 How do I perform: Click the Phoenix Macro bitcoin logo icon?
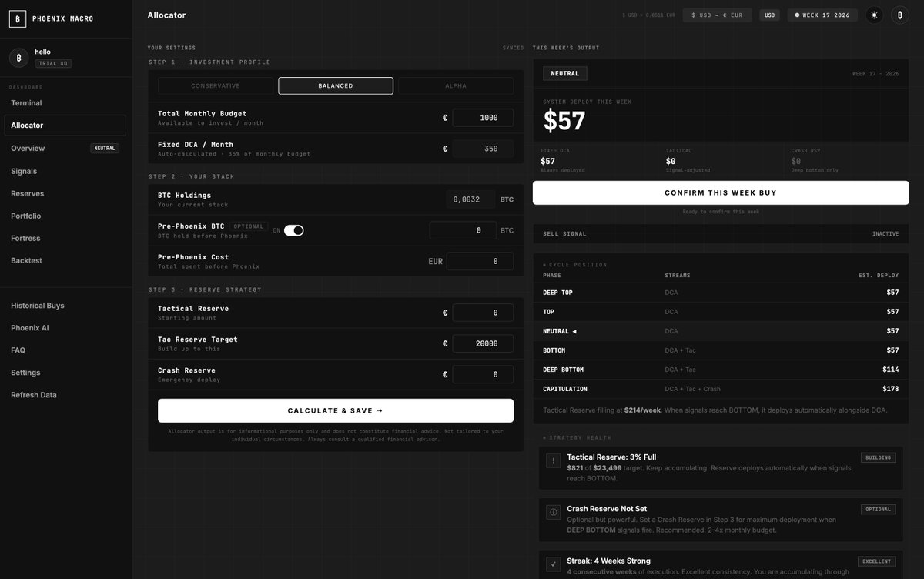18,18
